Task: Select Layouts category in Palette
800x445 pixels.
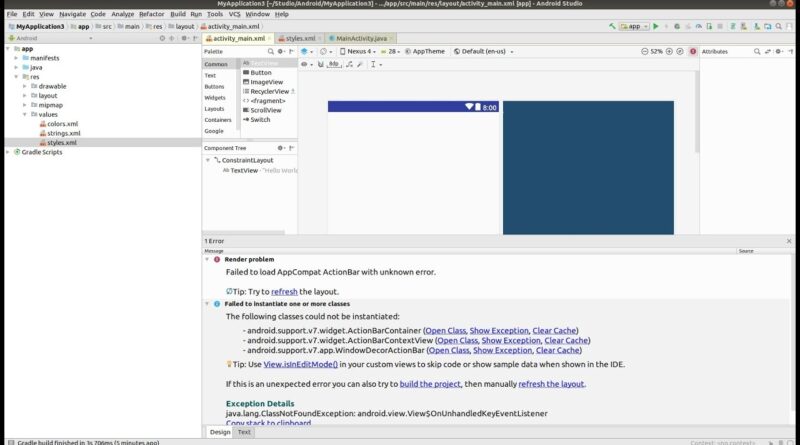Action: [x=214, y=109]
